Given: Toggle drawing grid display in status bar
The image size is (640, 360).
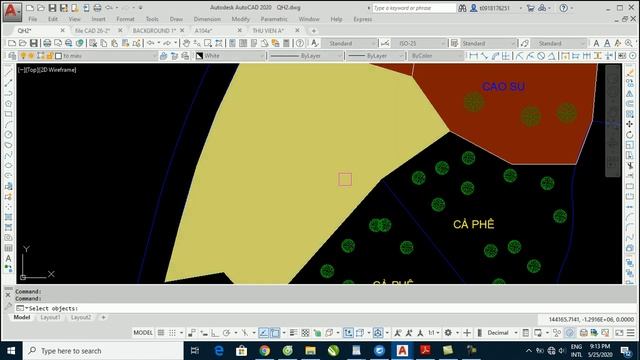Looking at the screenshot, I should (161, 333).
